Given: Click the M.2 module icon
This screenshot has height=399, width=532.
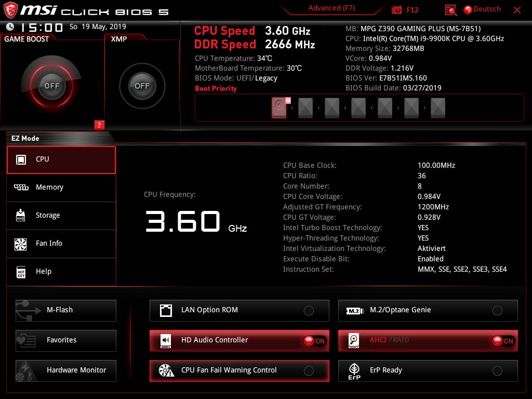Looking at the screenshot, I should click(354, 311).
